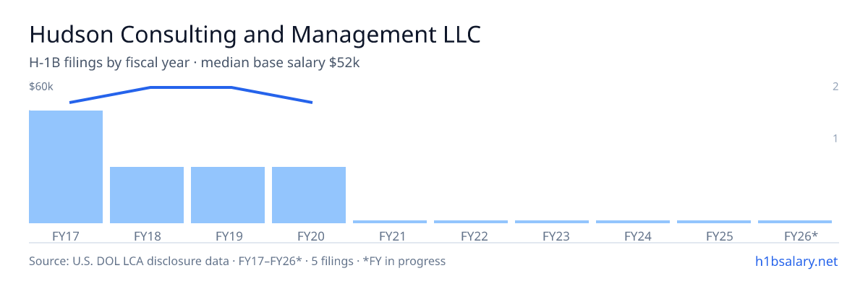The height and width of the screenshot is (289, 868).
Task: Click the $60k axis label
Action: tap(41, 87)
